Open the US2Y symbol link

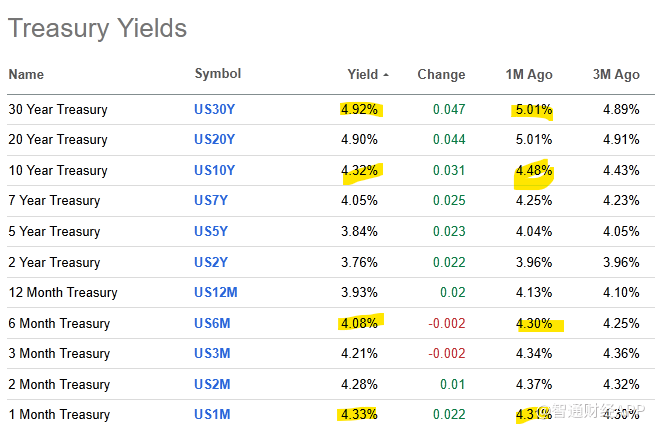click(x=211, y=262)
